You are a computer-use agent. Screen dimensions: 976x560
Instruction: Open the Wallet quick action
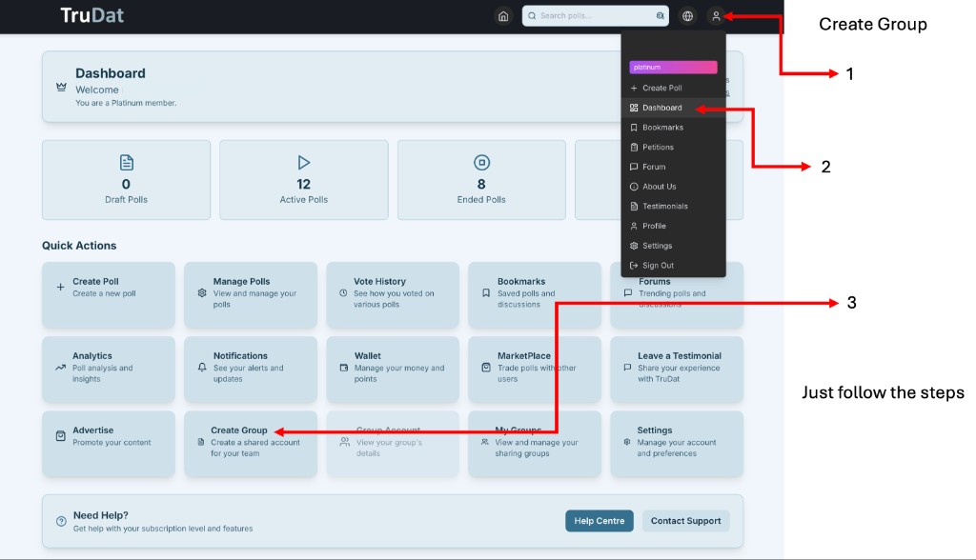click(x=392, y=370)
